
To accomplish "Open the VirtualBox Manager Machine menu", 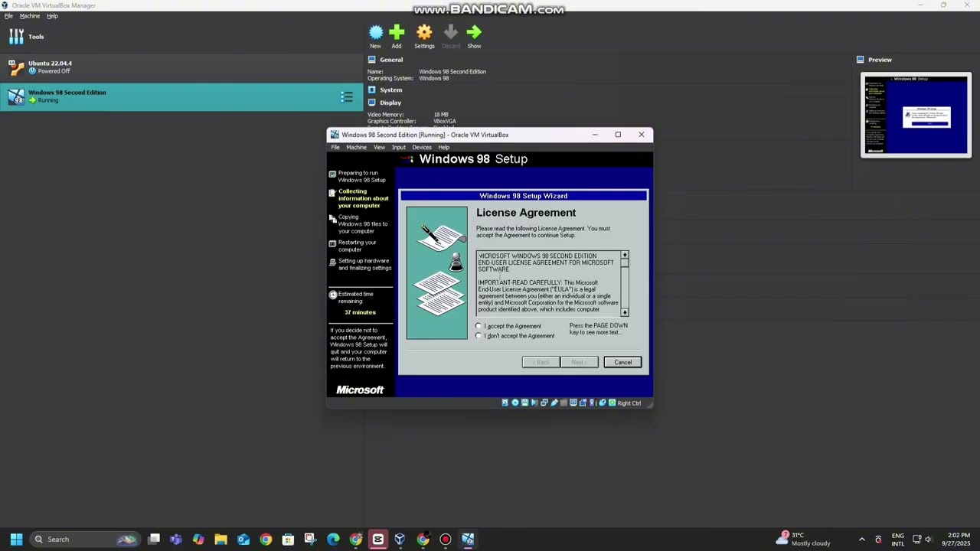I will click(30, 16).
